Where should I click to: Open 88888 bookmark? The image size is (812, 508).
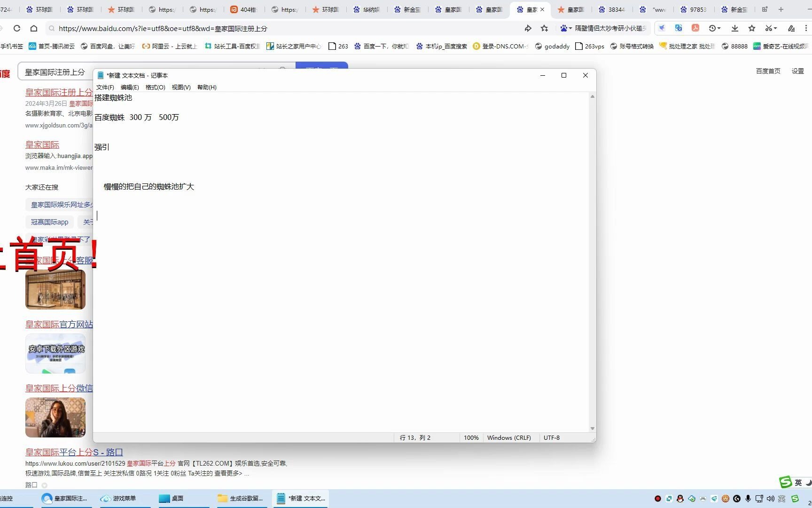[x=734, y=46]
